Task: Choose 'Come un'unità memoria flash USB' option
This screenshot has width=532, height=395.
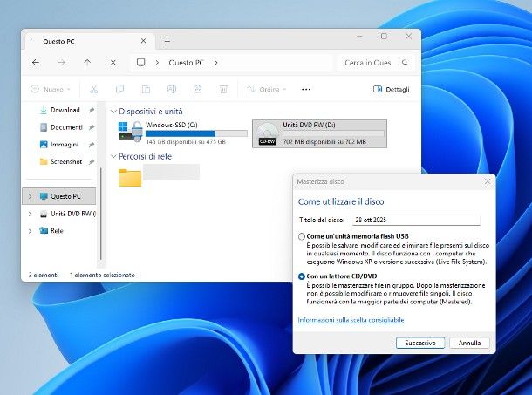Action: click(301, 236)
